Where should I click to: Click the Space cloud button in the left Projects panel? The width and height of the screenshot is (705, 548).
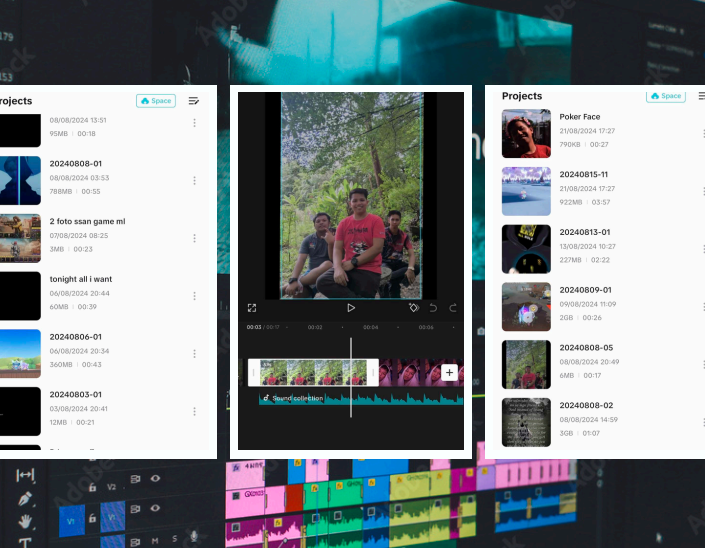pos(156,101)
